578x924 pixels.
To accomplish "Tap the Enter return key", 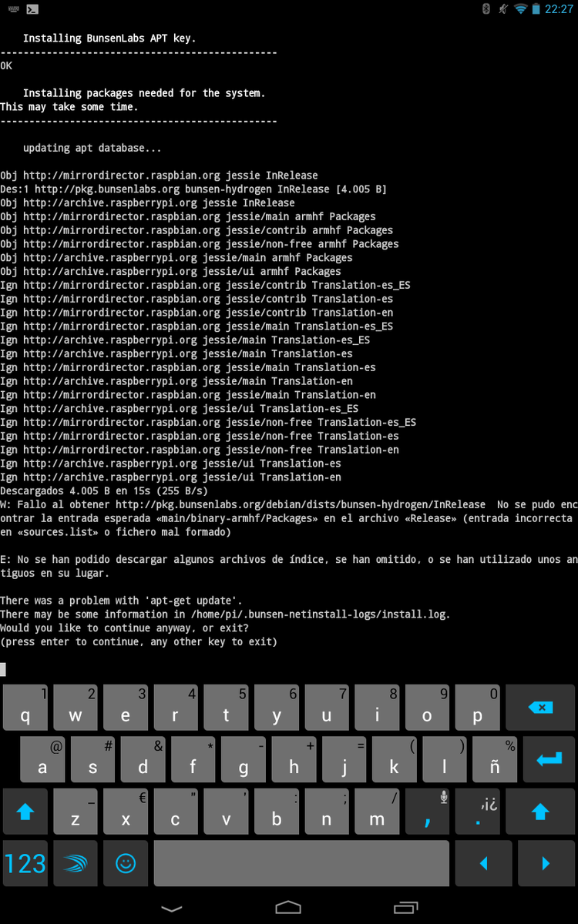I will pyautogui.click(x=549, y=759).
